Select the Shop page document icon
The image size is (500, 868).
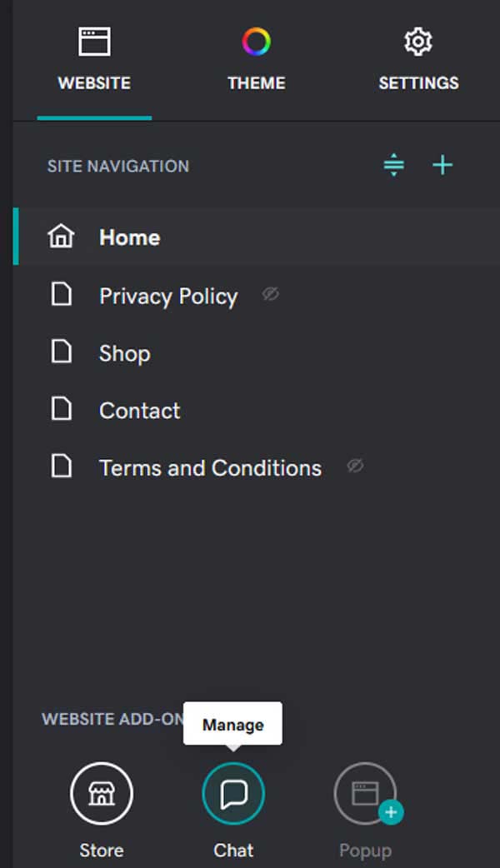61,352
